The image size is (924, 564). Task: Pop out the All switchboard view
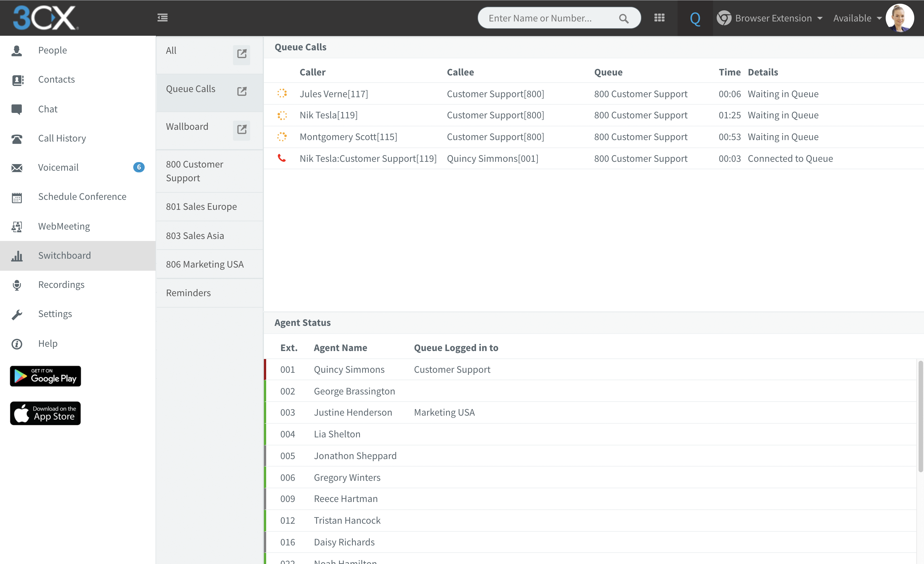(242, 54)
